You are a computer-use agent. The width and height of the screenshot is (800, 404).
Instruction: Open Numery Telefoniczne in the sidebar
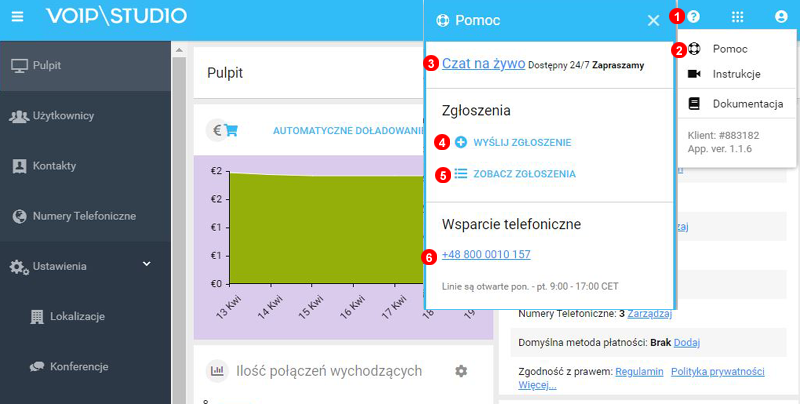[84, 216]
